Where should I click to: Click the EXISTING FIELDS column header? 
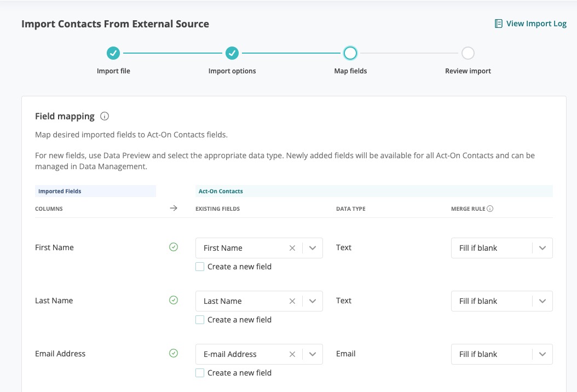[217, 209]
